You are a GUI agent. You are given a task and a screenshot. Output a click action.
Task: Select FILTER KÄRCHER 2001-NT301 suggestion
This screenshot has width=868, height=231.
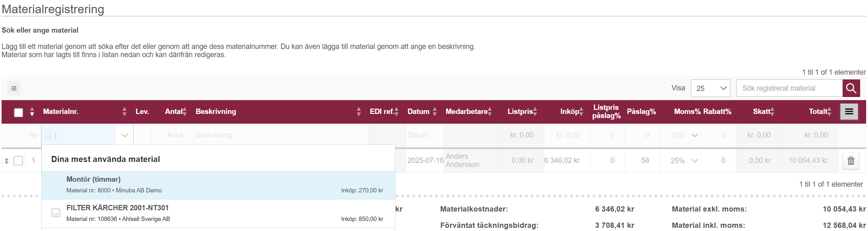(218, 213)
